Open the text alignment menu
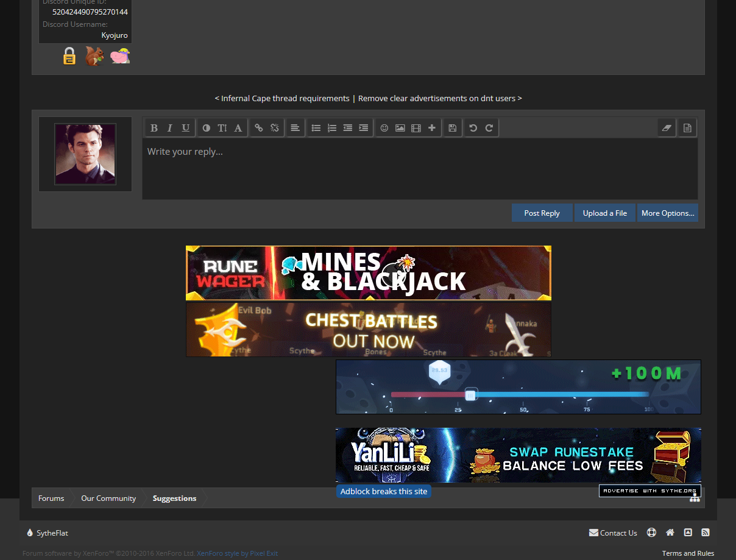The width and height of the screenshot is (736, 560). tap(295, 128)
